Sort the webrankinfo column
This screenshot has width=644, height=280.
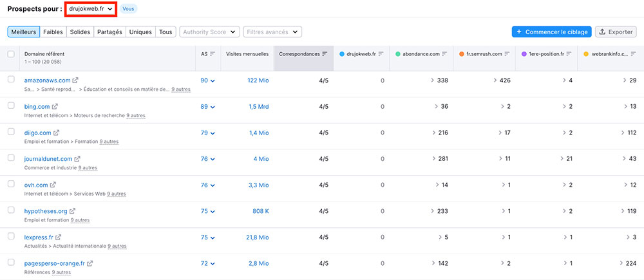pos(632,54)
